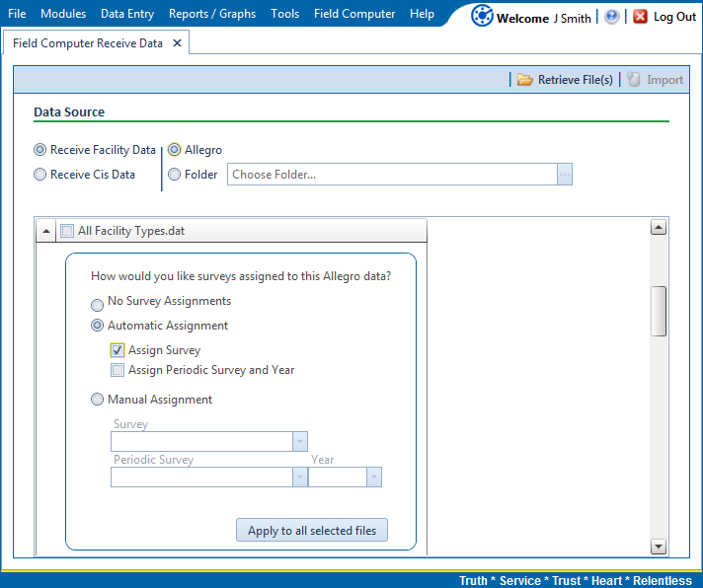Choose the Manual Assignment option
703x588 pixels.
[97, 399]
